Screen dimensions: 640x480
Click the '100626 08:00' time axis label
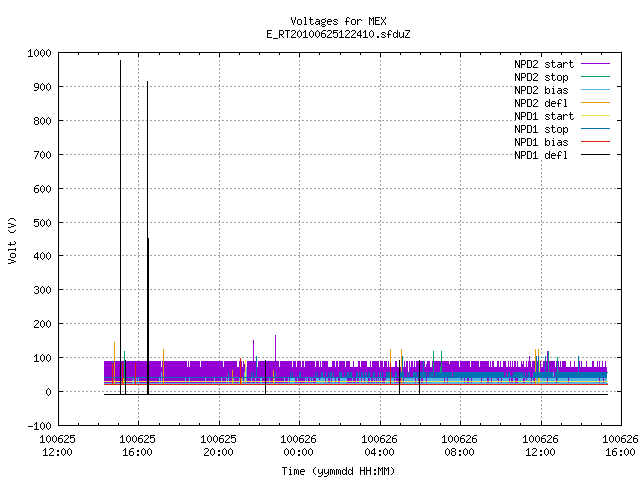459,446
